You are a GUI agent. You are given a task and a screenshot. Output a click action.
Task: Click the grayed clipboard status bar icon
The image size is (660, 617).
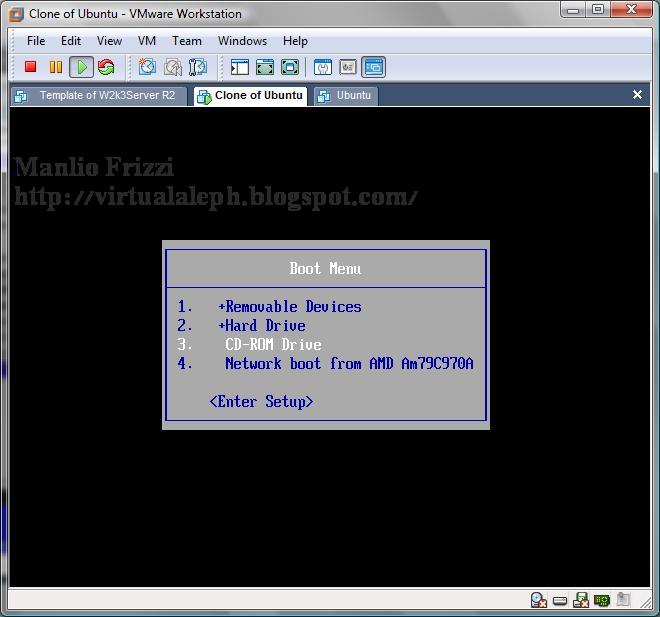coord(623,599)
